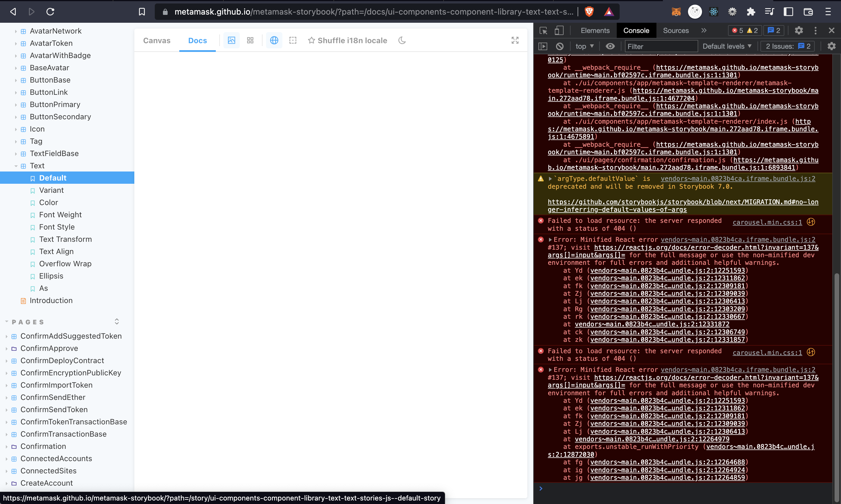
Task: Switch to the Canvas tab
Action: pyautogui.click(x=157, y=40)
